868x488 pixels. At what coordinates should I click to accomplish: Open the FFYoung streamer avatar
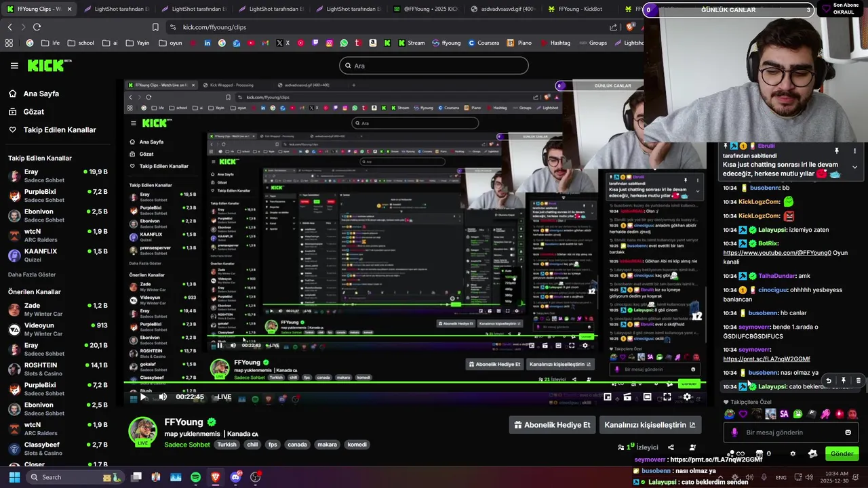click(143, 432)
